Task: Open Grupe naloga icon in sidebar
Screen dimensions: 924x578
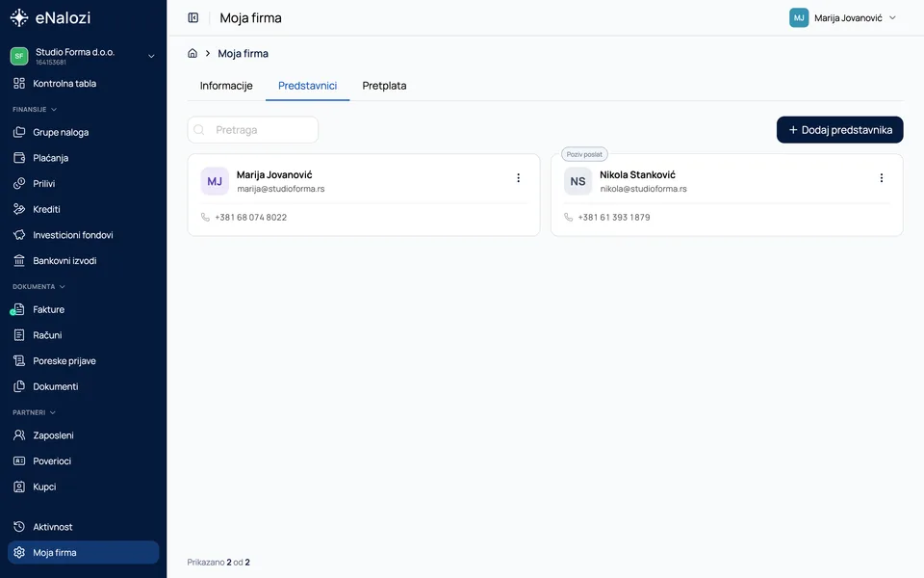Action: [19, 132]
